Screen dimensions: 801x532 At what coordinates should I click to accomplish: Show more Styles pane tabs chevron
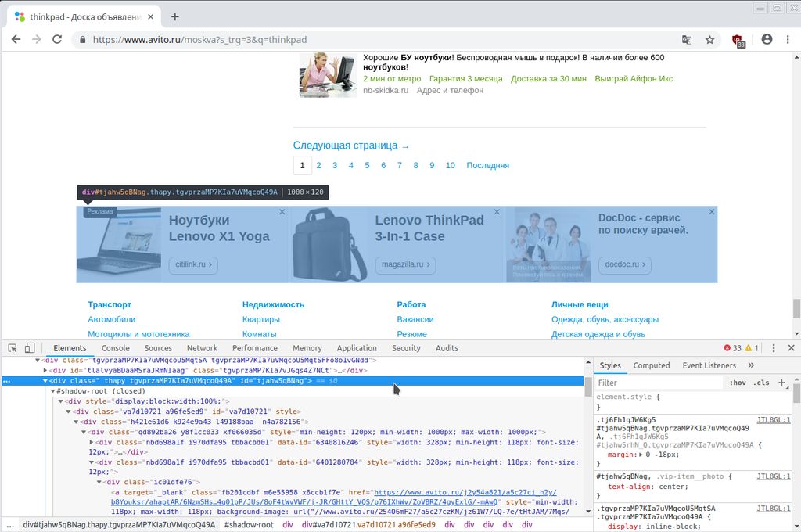click(751, 365)
